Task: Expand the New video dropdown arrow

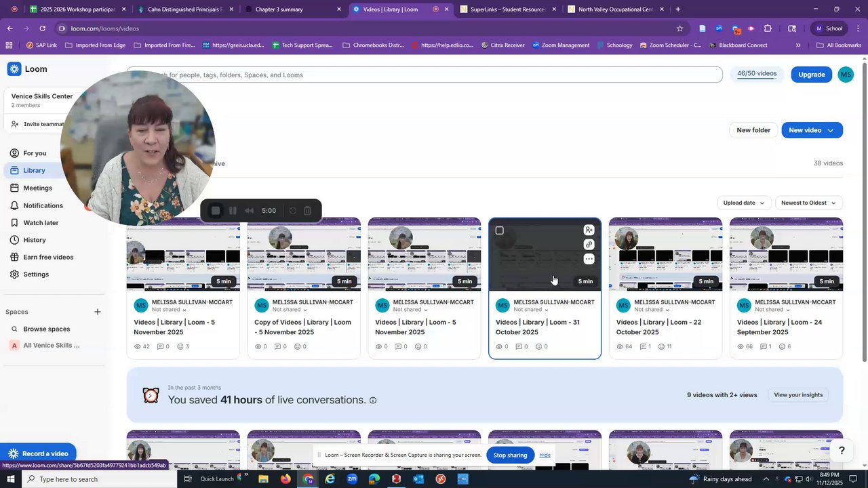Action: pos(830,130)
